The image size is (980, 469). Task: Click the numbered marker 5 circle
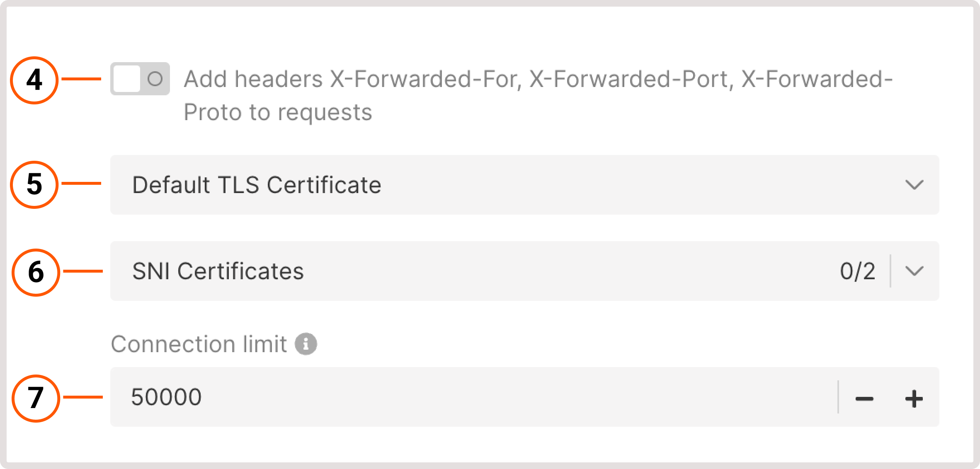click(x=34, y=184)
